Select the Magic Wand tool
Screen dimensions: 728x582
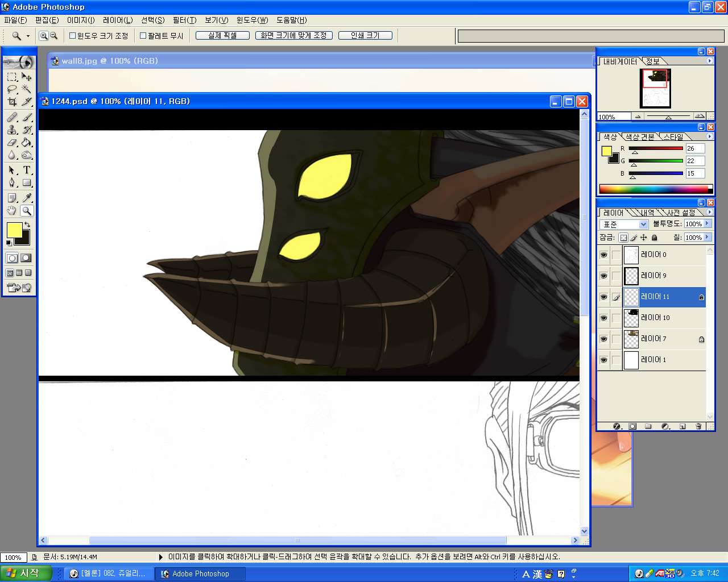click(27, 89)
